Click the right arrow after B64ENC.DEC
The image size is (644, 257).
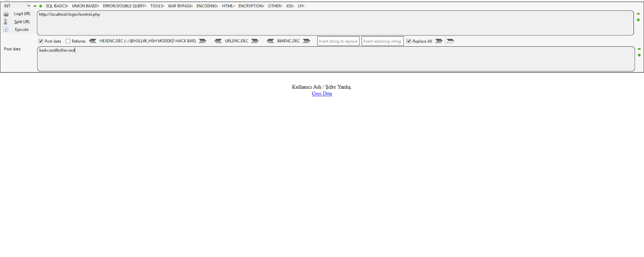306,41
